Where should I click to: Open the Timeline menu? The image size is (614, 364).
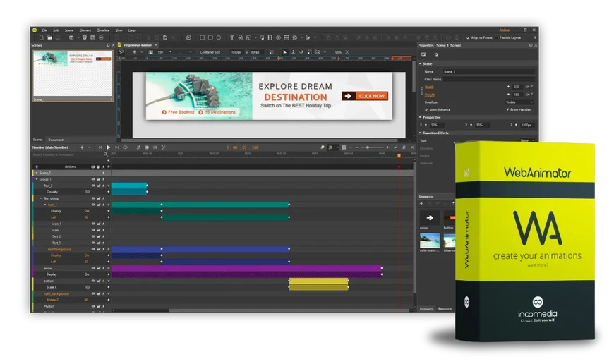[103, 30]
